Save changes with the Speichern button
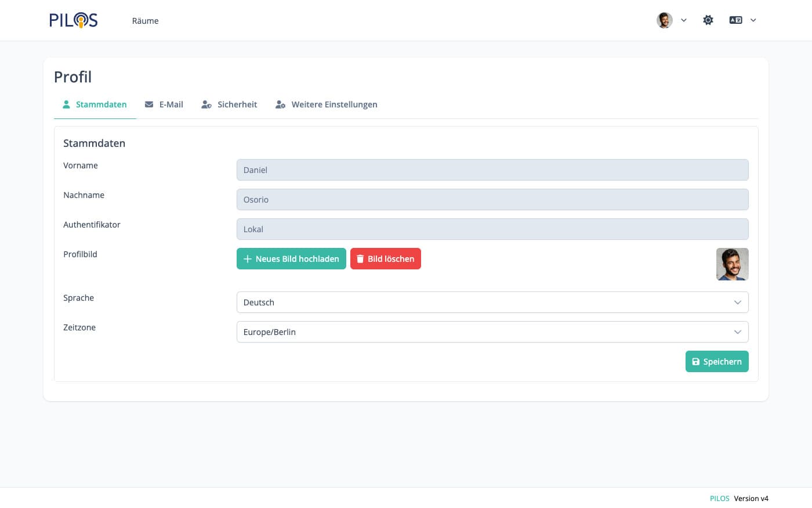 click(717, 362)
